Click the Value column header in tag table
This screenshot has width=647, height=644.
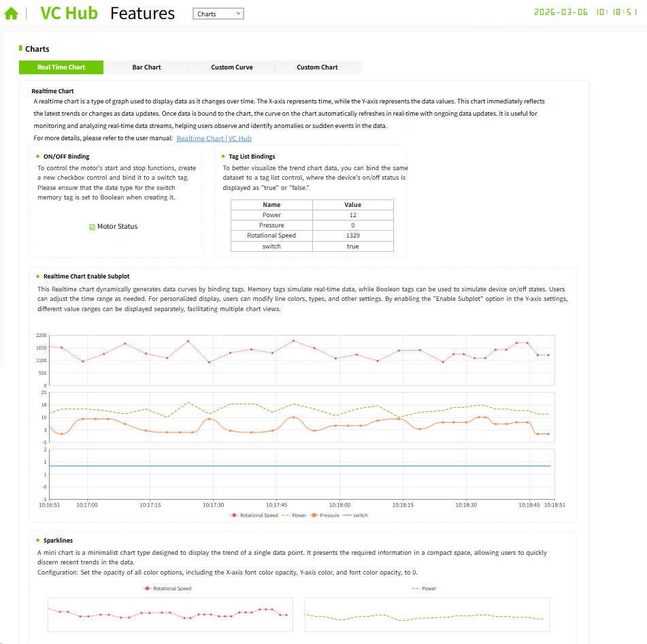[352, 204]
